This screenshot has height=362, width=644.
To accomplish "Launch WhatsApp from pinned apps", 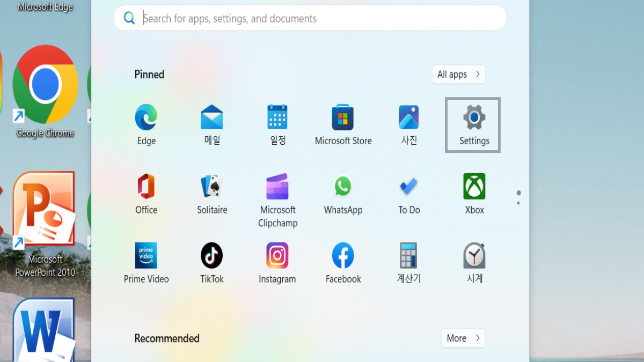I will click(343, 194).
